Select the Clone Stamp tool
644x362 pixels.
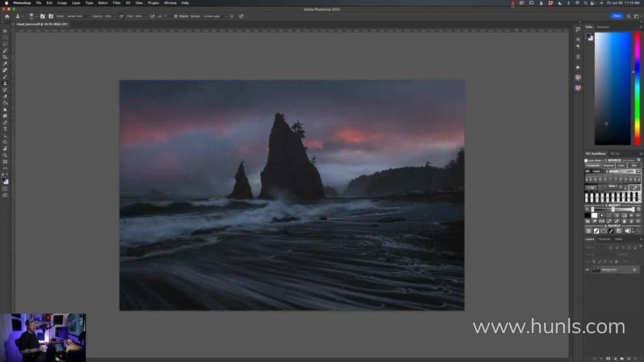pyautogui.click(x=5, y=83)
